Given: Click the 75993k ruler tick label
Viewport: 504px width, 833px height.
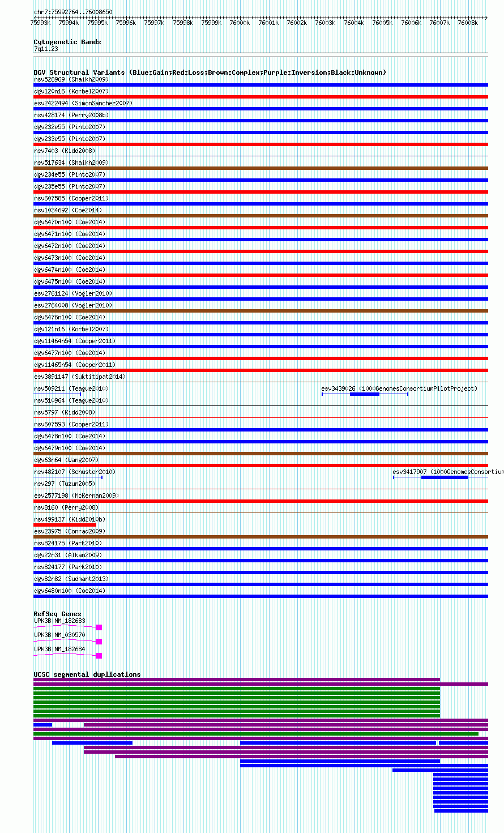Looking at the screenshot, I should 40,23.
